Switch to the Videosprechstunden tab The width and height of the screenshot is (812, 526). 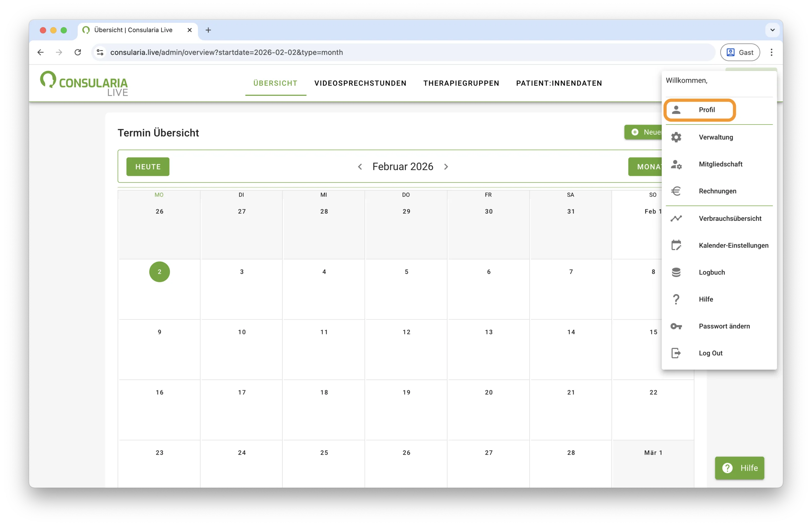(360, 83)
